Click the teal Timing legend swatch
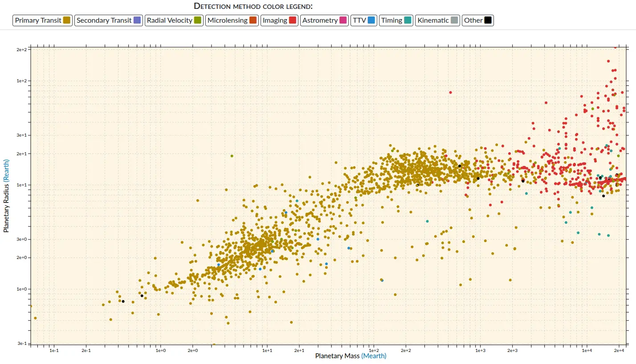Screen dimensions: 636x364 408,20
